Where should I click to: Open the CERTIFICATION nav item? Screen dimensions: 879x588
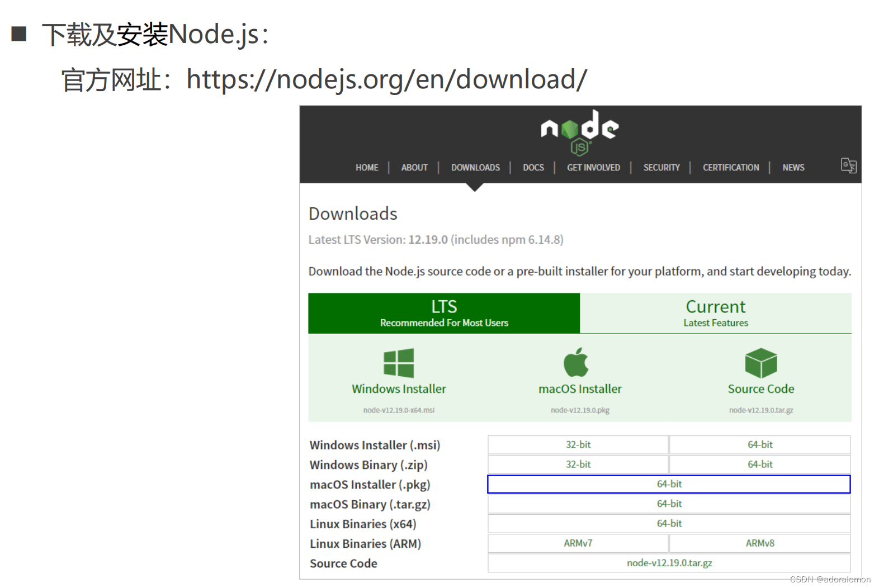(x=731, y=168)
